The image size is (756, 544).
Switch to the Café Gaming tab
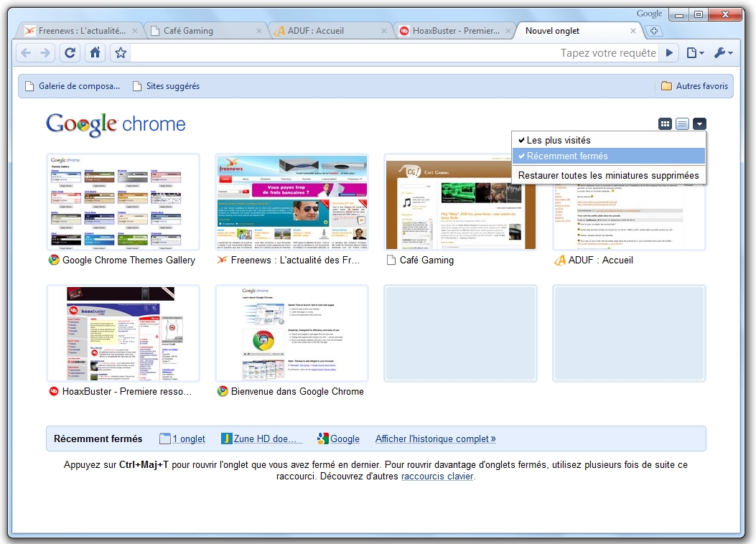[205, 31]
